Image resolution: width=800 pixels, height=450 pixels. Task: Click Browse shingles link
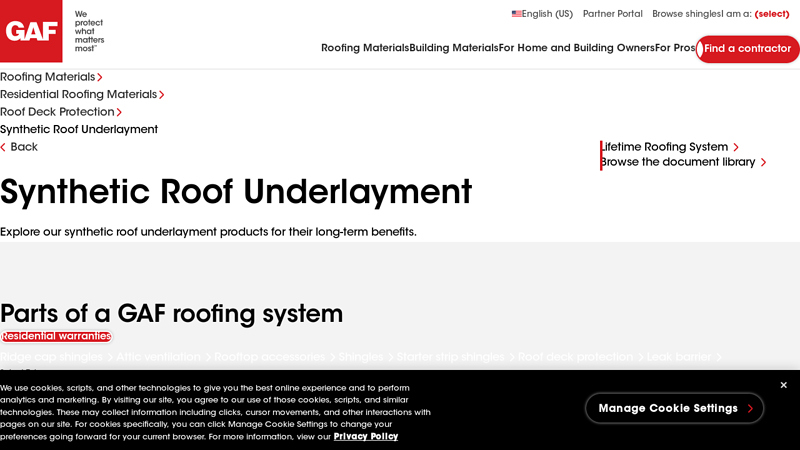point(686,14)
